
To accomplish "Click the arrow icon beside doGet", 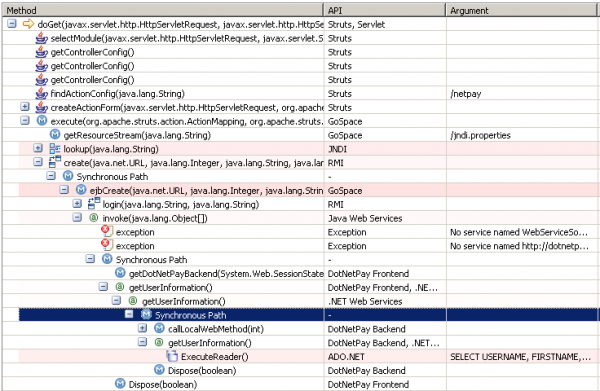I will coord(28,24).
